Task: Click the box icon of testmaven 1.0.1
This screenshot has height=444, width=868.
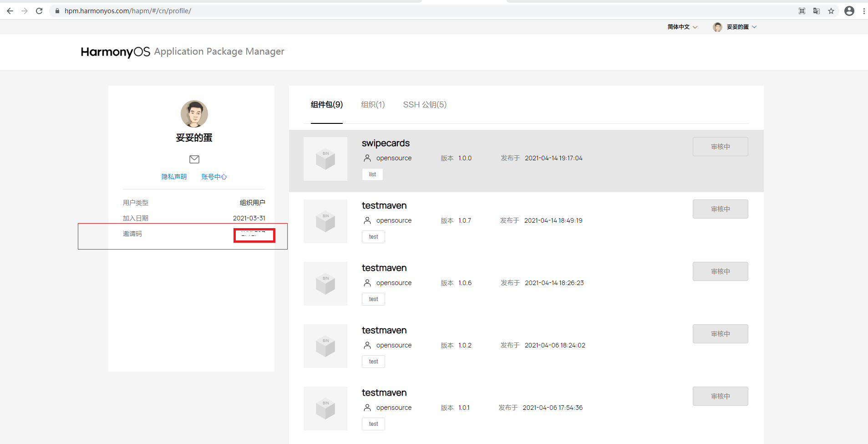Action: (325, 408)
